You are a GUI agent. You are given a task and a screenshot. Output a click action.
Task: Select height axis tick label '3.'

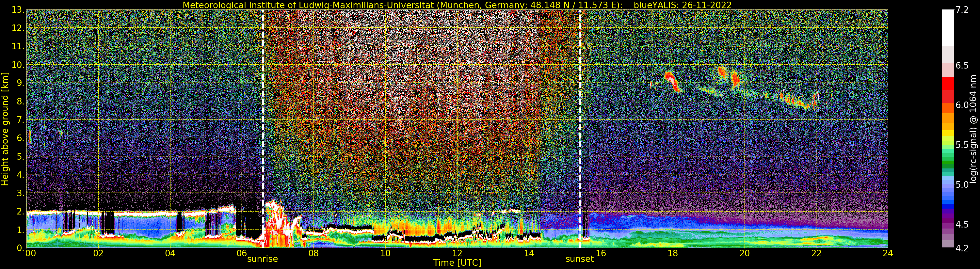tap(21, 193)
